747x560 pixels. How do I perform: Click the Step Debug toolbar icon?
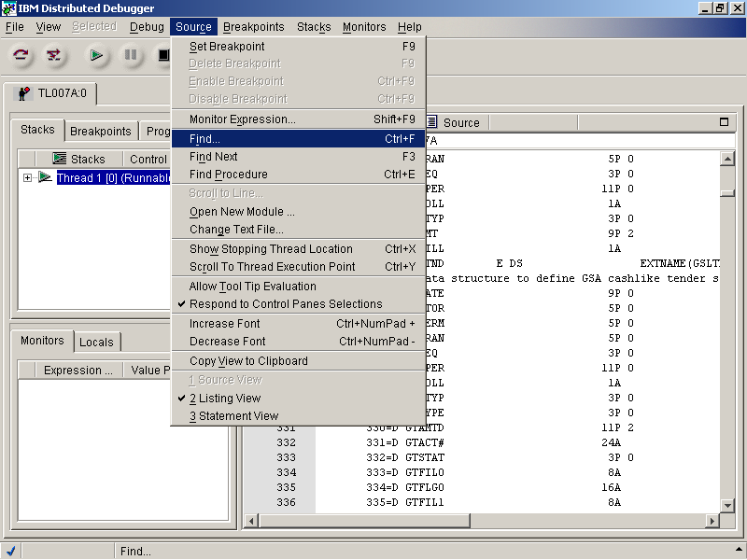coord(54,55)
